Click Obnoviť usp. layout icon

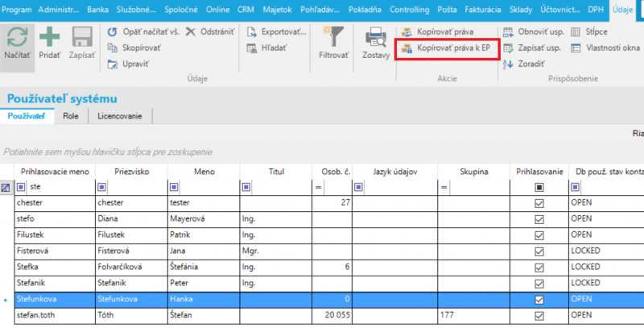[508, 31]
